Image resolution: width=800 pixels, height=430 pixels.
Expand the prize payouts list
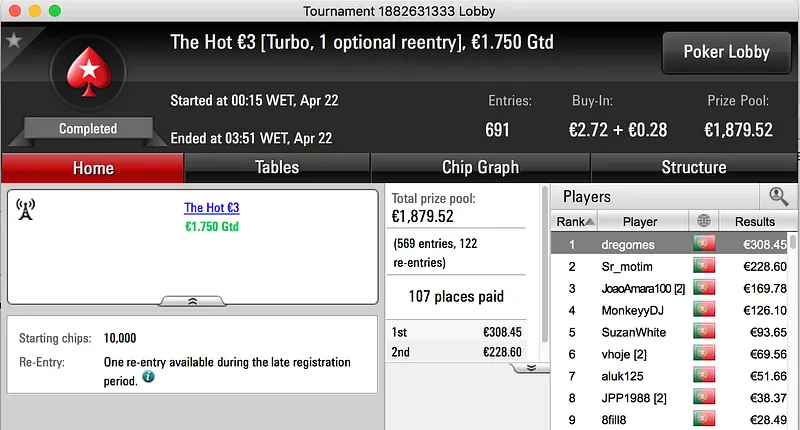pos(531,367)
